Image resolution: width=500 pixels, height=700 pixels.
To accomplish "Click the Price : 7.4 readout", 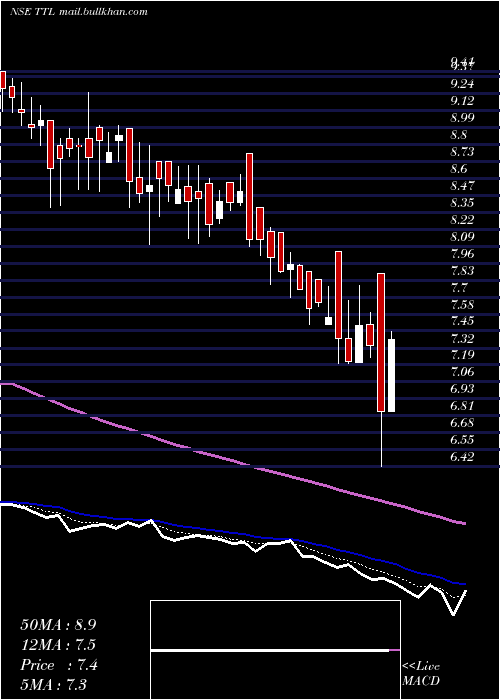I will pos(58,665).
